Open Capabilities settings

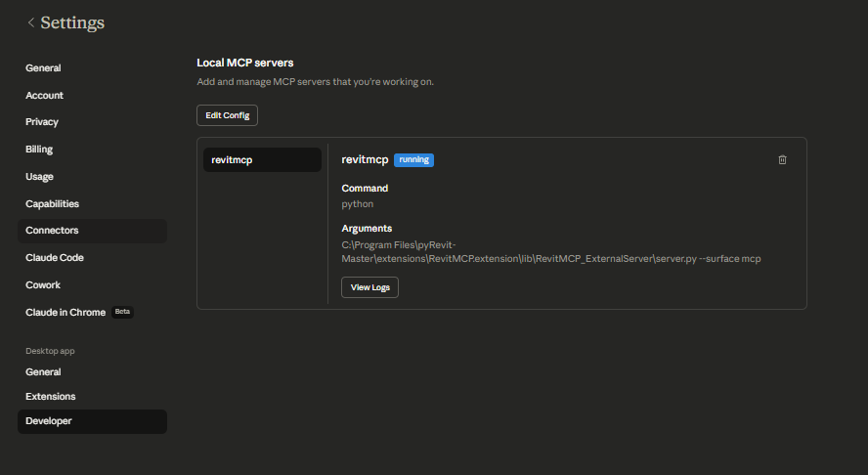52,203
